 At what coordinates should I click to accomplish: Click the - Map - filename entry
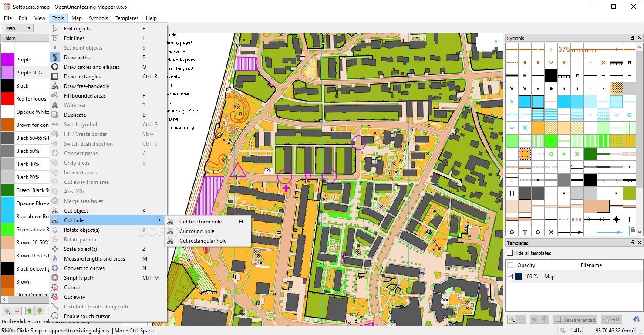(550, 277)
